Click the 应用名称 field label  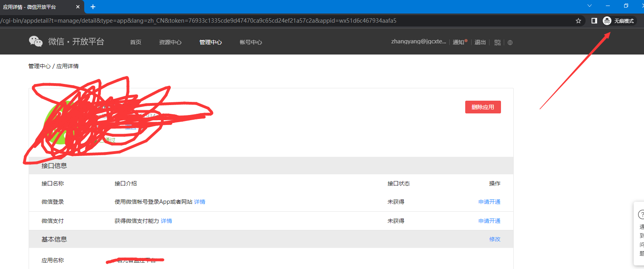coord(52,260)
